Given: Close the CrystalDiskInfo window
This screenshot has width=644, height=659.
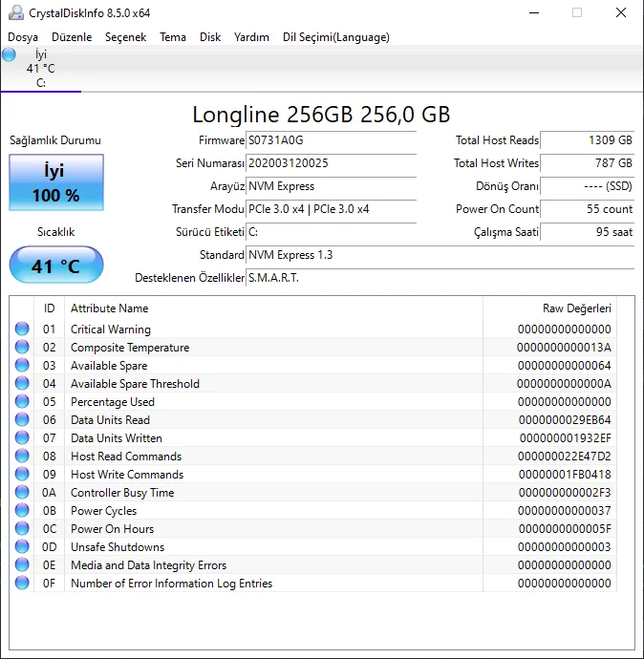Looking at the screenshot, I should point(621,12).
